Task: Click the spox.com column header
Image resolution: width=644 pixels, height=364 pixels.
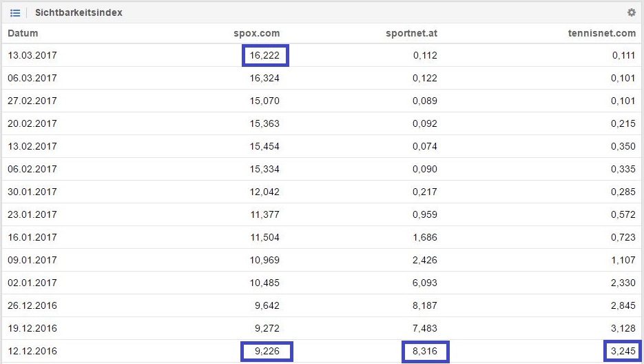Action: point(256,33)
